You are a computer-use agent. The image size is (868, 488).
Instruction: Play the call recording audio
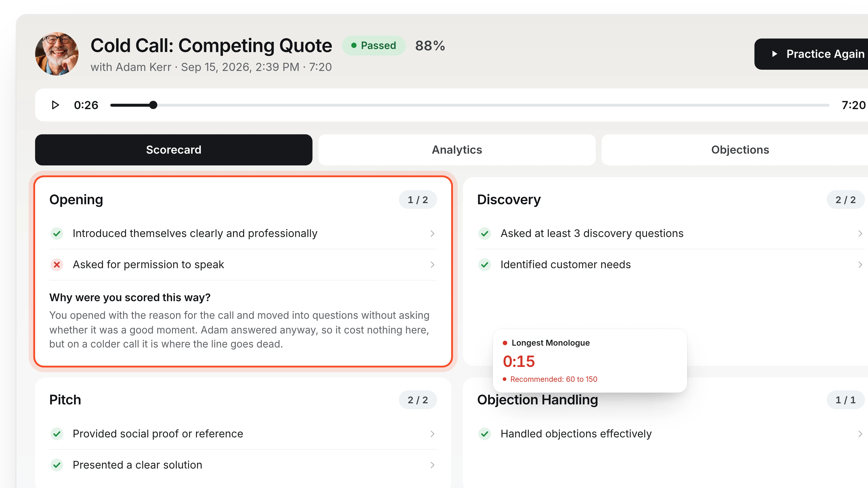tap(55, 105)
